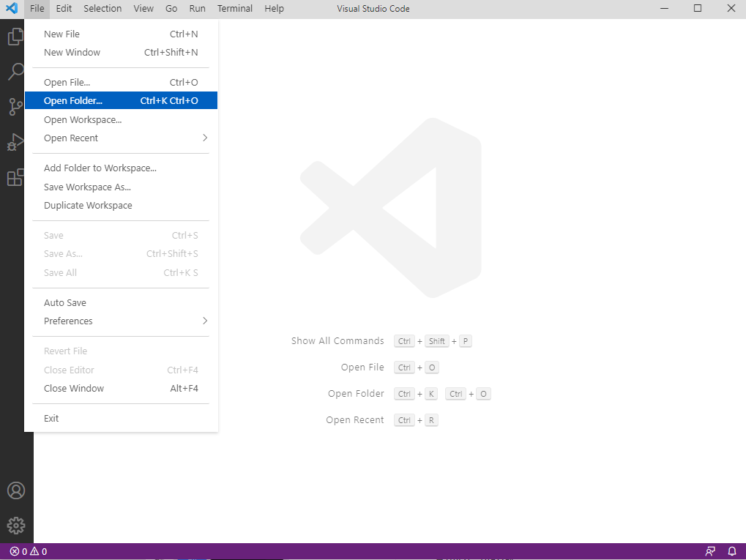The image size is (746, 560).
Task: Open the Run and Debug icon
Action: [x=15, y=142]
